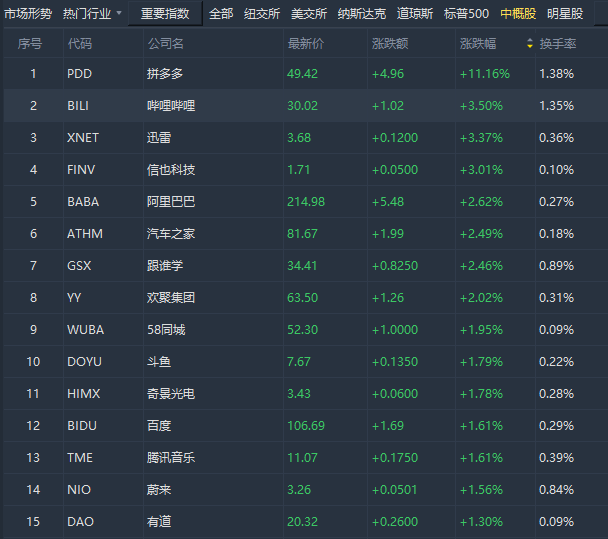Select the 纳斯达克 tab

click(361, 14)
